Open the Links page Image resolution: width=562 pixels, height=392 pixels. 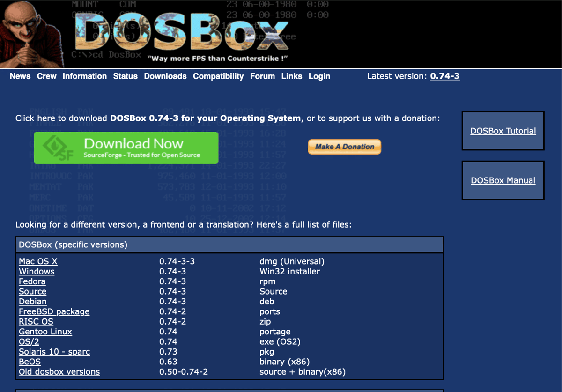[x=292, y=76]
